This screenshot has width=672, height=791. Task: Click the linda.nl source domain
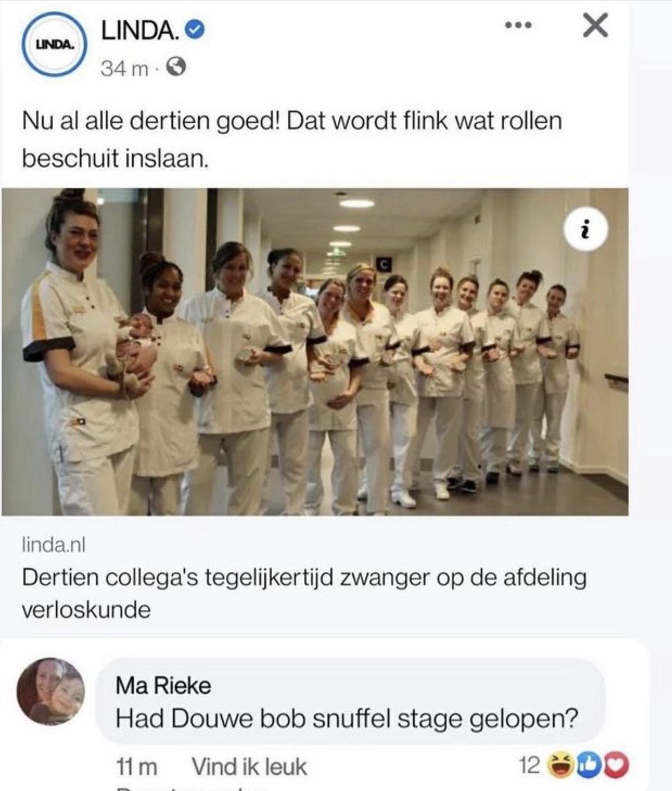(x=54, y=545)
